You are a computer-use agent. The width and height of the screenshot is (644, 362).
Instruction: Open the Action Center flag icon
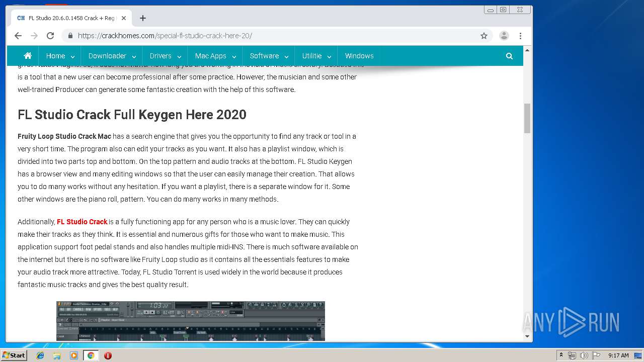596,355
